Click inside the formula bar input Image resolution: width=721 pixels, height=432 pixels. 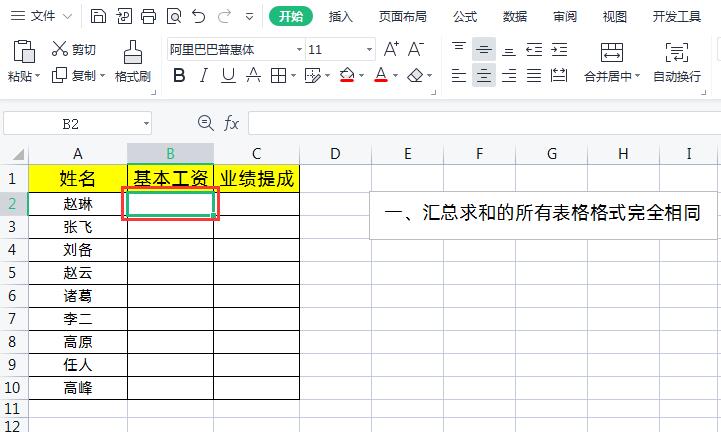484,123
